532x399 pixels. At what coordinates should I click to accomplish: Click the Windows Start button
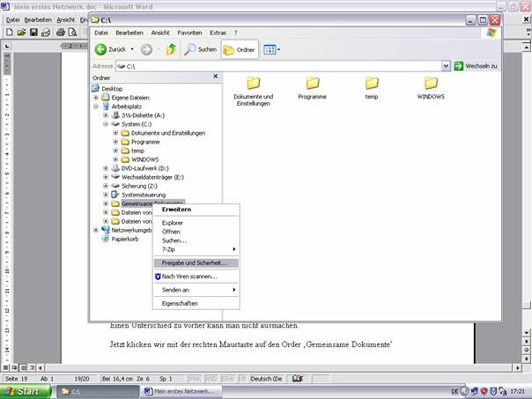(24, 390)
